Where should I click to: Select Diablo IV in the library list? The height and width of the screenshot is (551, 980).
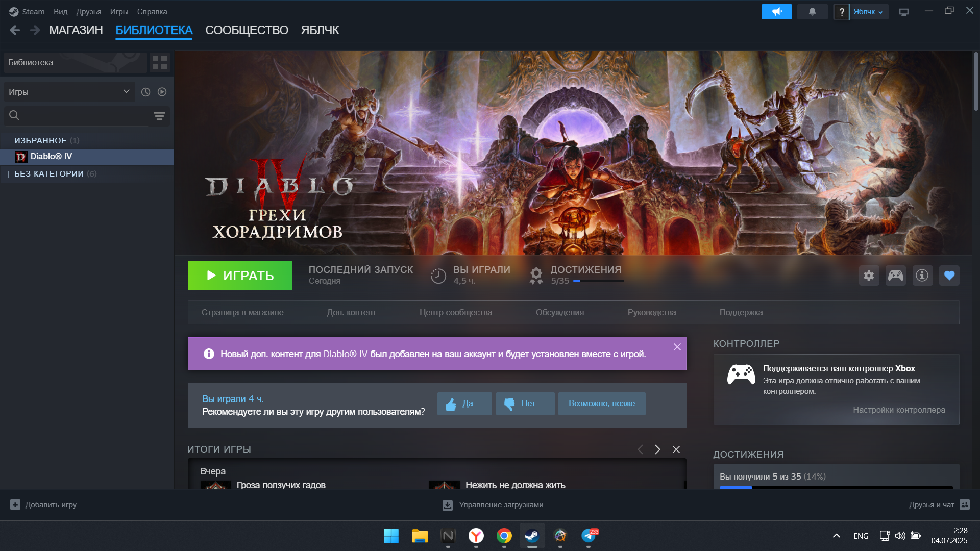[87, 157]
